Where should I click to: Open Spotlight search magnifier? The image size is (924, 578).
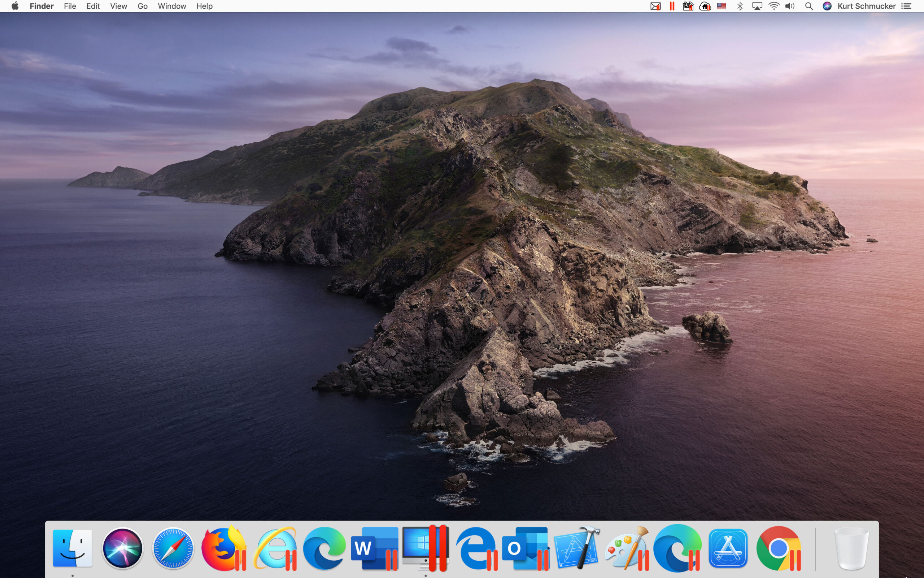click(x=809, y=6)
